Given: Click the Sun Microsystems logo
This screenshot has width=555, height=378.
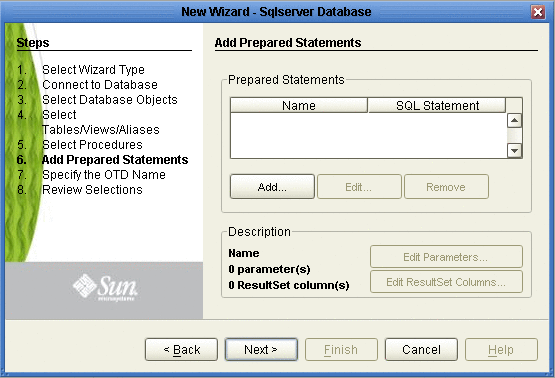Looking at the screenshot, I should pos(105,288).
